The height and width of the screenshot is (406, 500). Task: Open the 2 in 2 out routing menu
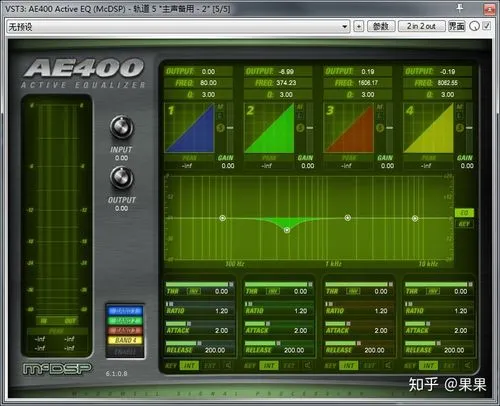(421, 26)
